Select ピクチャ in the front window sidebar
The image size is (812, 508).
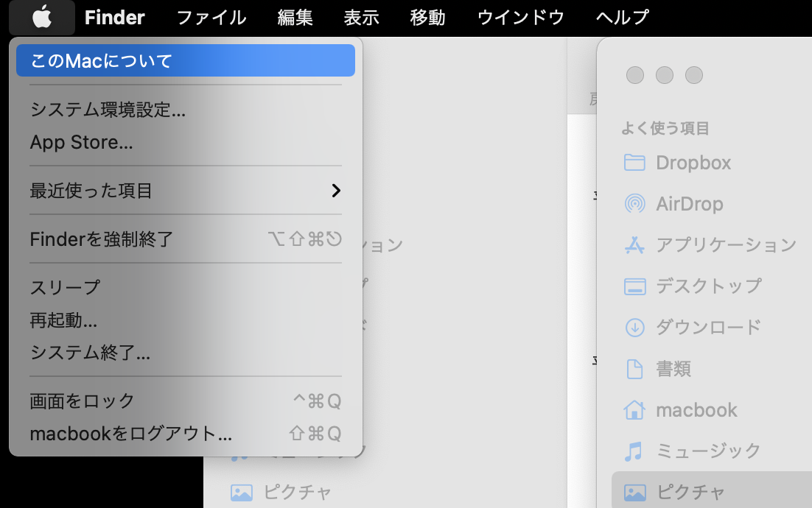tap(690, 492)
